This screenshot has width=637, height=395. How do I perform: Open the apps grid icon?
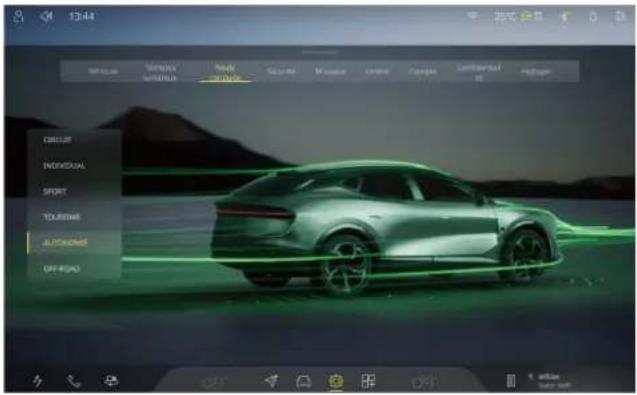368,381
